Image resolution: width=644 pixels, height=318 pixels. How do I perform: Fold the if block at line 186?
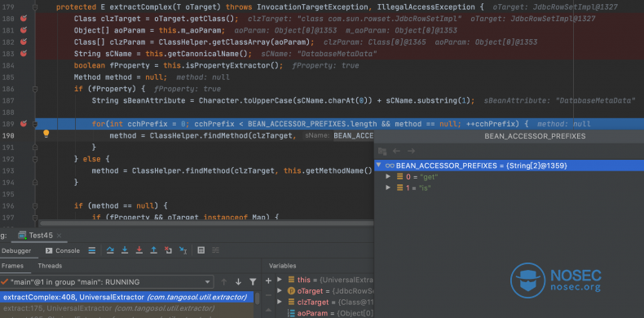[x=35, y=89]
